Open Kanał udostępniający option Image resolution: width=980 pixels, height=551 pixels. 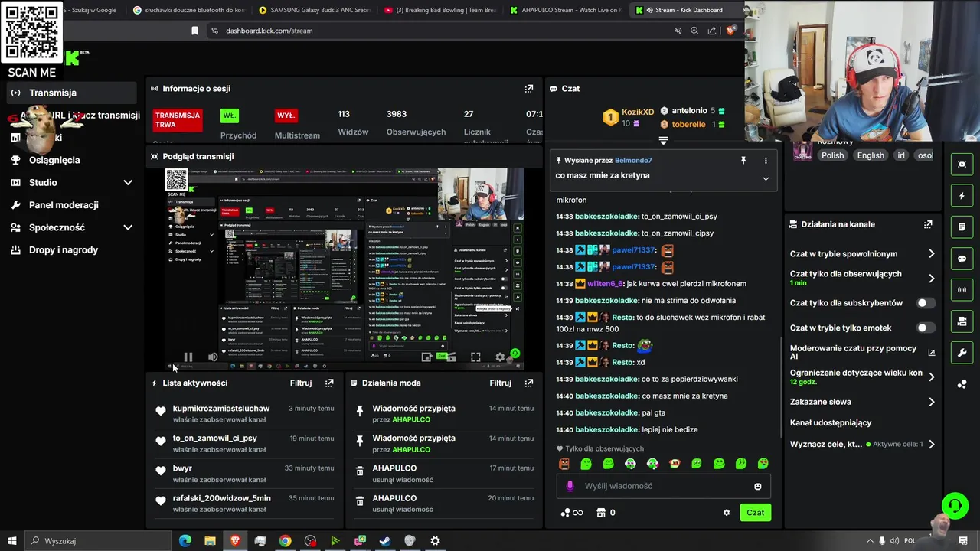point(831,422)
